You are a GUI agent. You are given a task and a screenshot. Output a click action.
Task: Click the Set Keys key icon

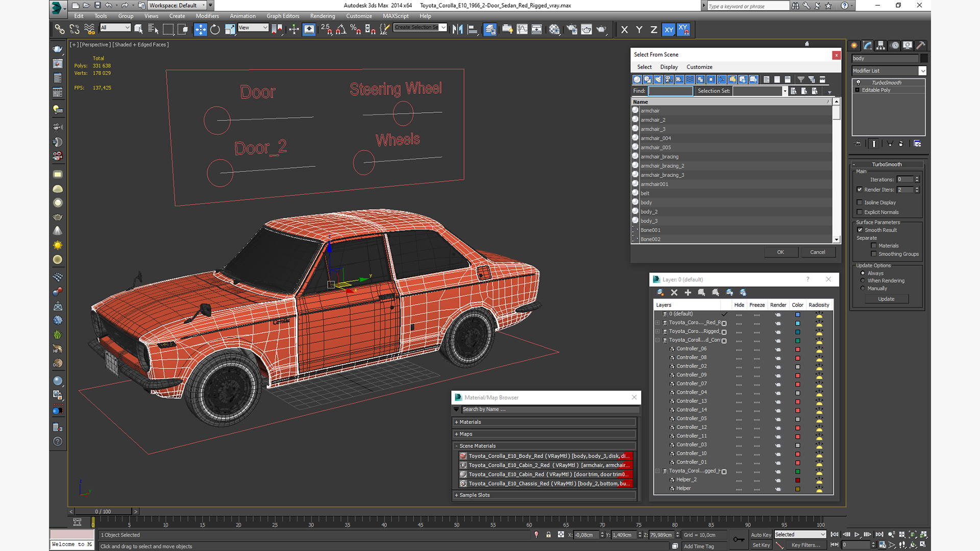[739, 539]
